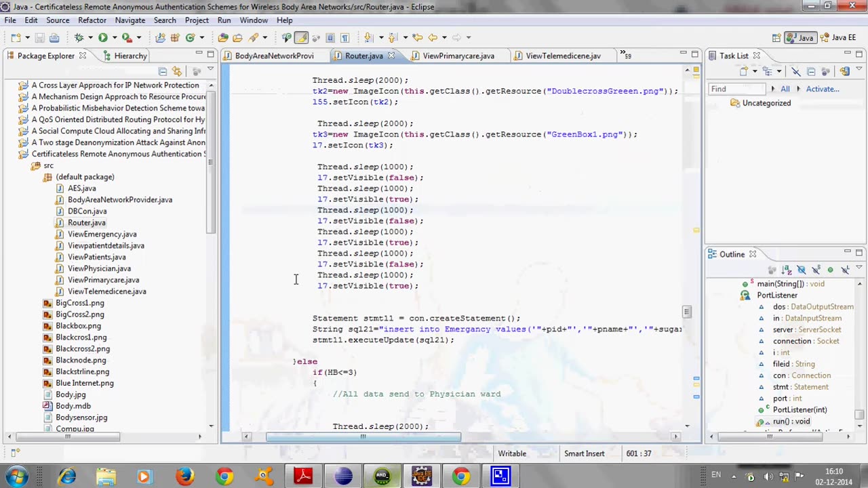Open dropdown arrow next to Run button
The image size is (868, 488).
[x=115, y=38]
